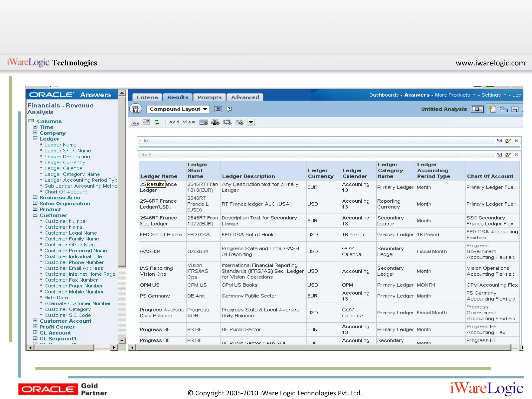The image size is (532, 399).
Task: Select the Ledger Name column
Action: click(60, 145)
